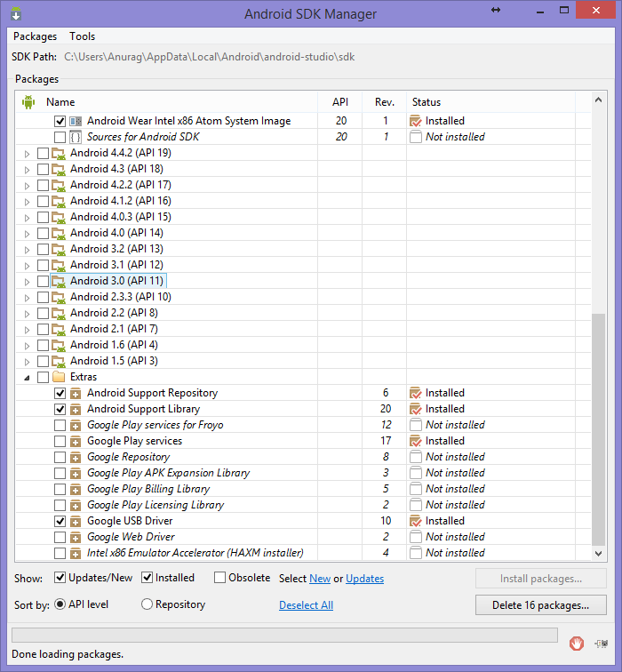Select Repository sort option
This screenshot has height=672, width=622.
pos(147,604)
